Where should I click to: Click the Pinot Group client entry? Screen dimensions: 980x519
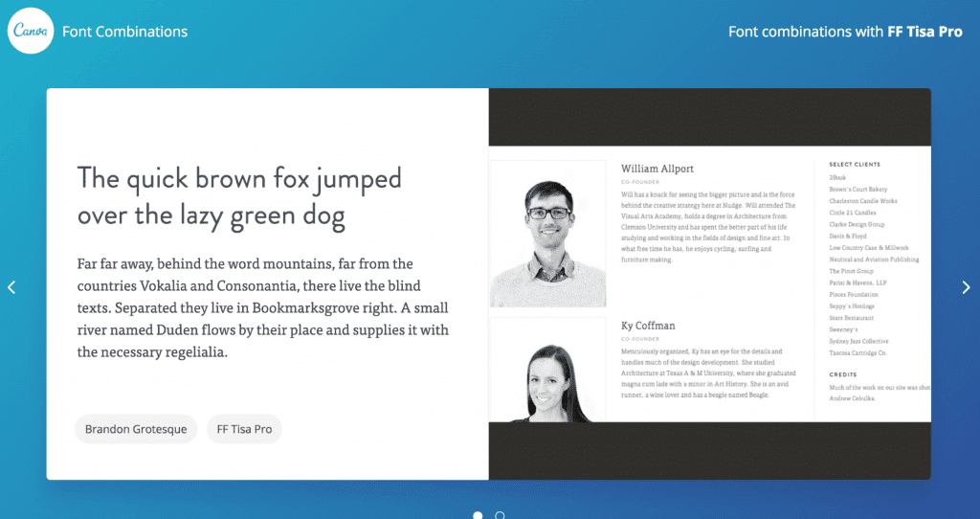pyautogui.click(x=851, y=271)
